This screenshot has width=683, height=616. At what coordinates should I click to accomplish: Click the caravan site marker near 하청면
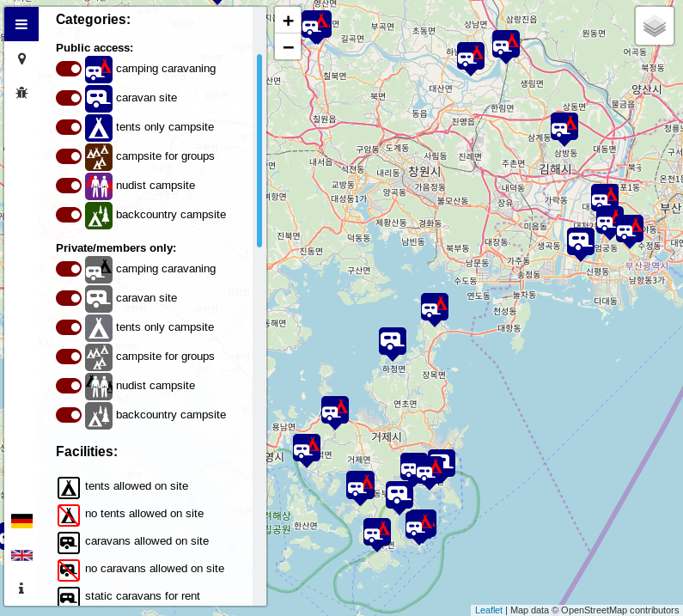393,340
